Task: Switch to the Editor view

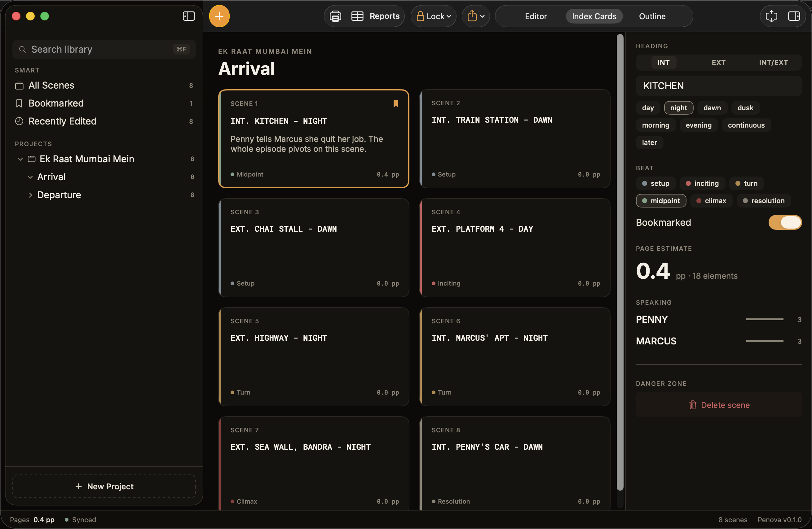Action: tap(536, 16)
